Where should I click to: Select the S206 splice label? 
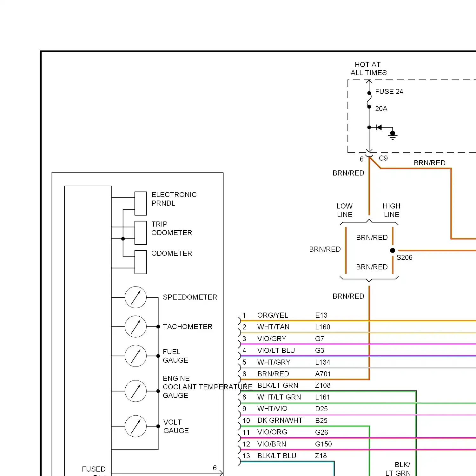pyautogui.click(x=404, y=257)
